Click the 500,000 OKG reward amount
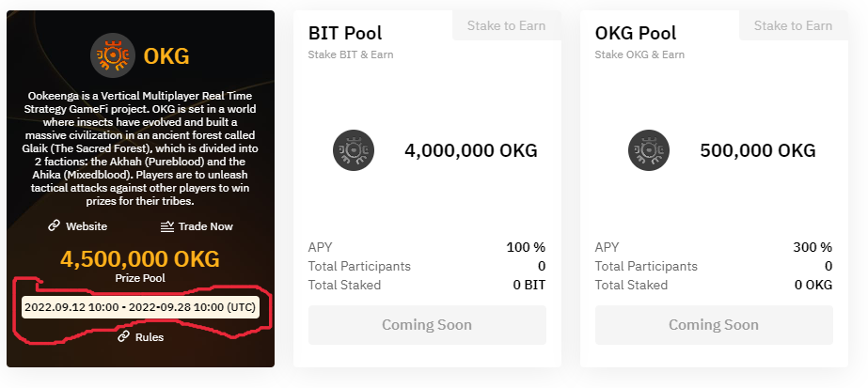The width and height of the screenshot is (868, 388). [758, 150]
